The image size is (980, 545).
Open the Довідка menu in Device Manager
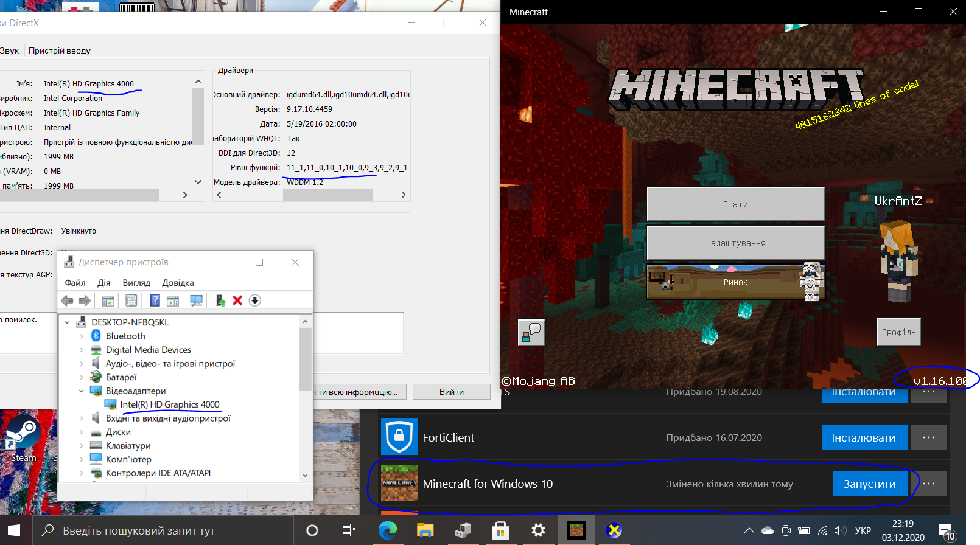pos(178,283)
